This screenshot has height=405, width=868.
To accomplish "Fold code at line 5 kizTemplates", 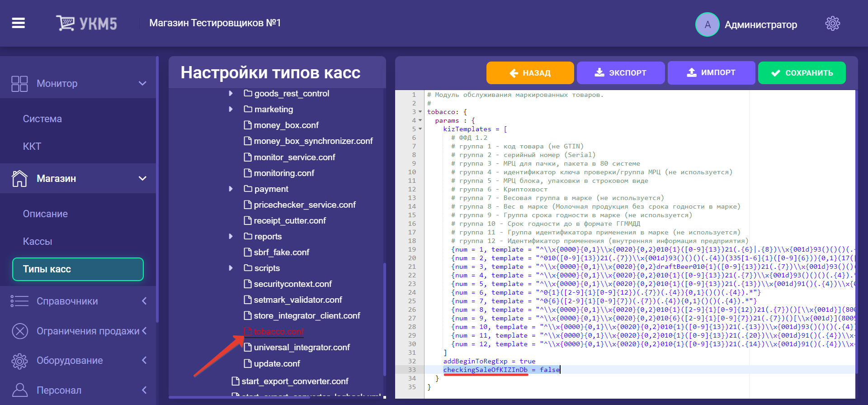I will point(420,129).
